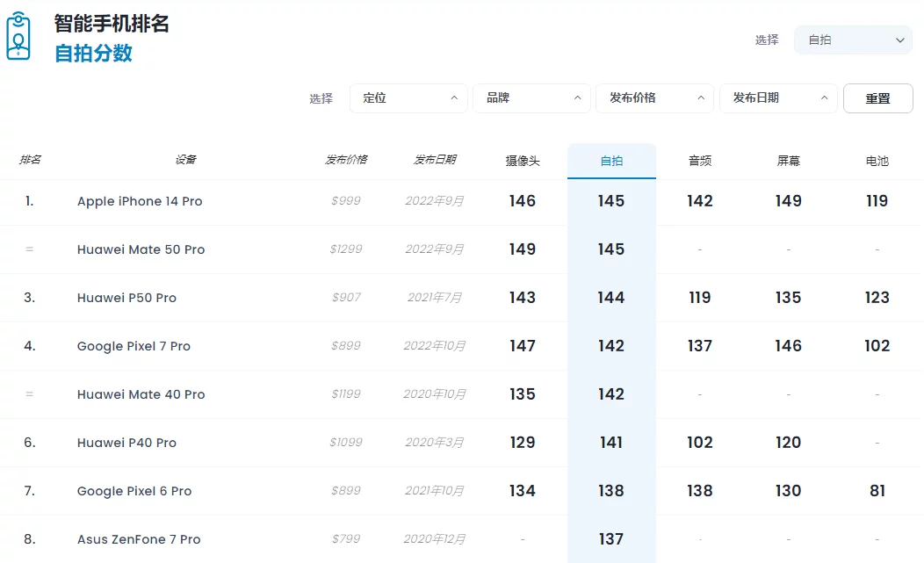Open the Asus ZenFone 7 Pro link
924x563 pixels.
[139, 540]
